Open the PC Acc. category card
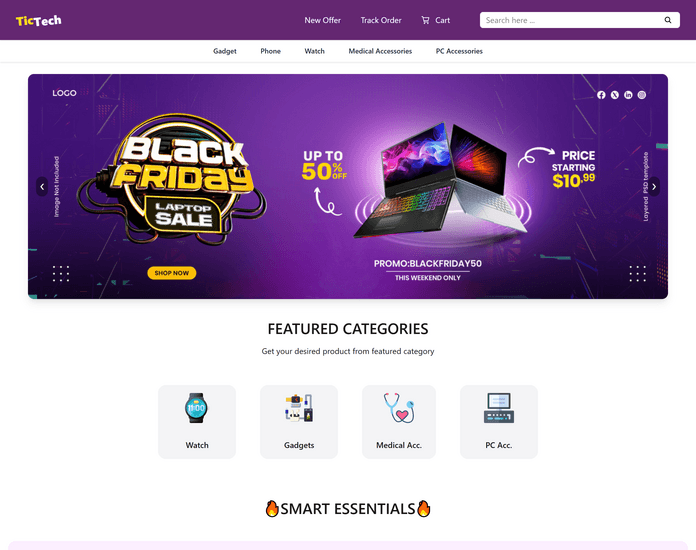This screenshot has height=550, width=696. (x=499, y=422)
